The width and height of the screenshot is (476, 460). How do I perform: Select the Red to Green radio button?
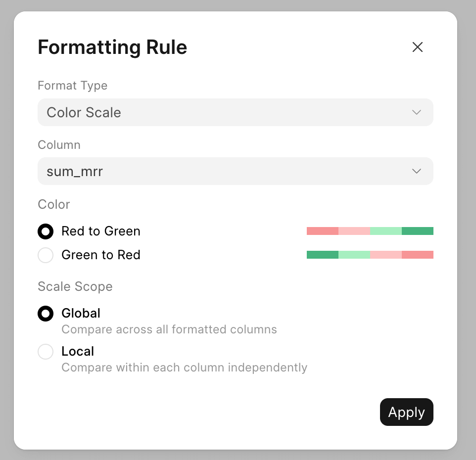(46, 231)
